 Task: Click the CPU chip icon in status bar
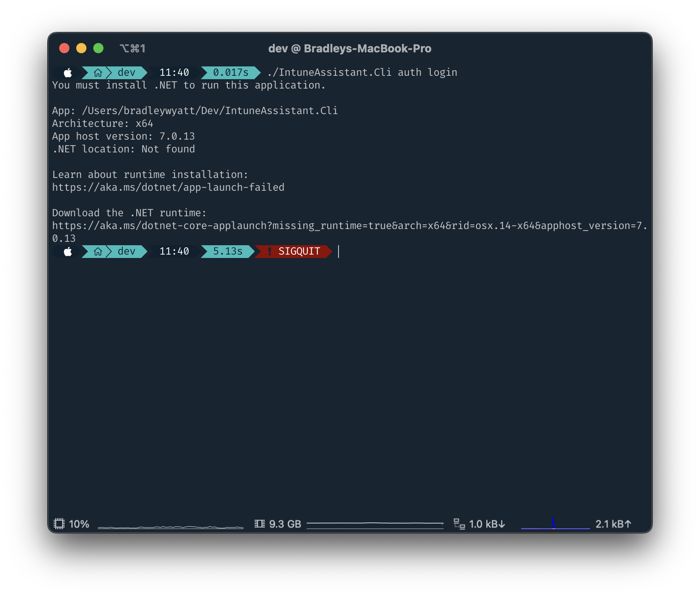coord(59,524)
